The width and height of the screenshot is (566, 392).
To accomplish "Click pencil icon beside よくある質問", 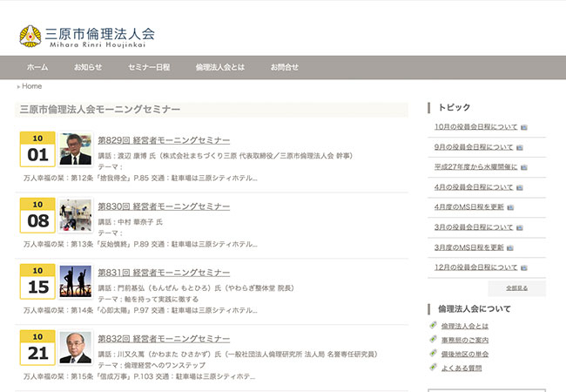I will 434,367.
